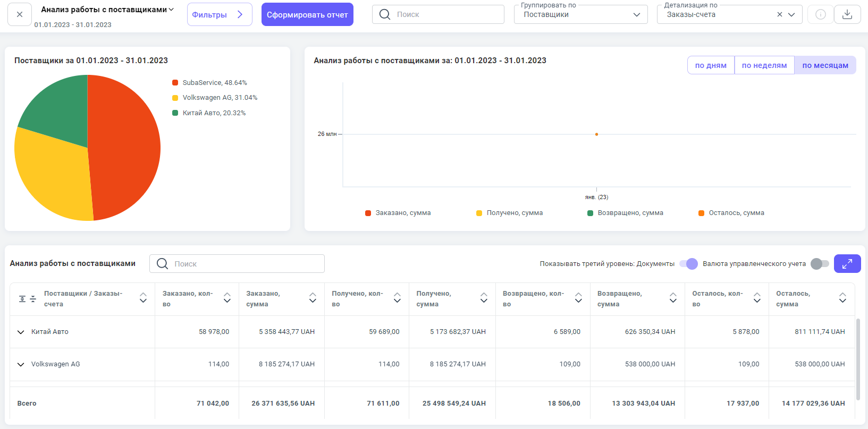Enable Валюта управленческого учета switch

click(819, 264)
